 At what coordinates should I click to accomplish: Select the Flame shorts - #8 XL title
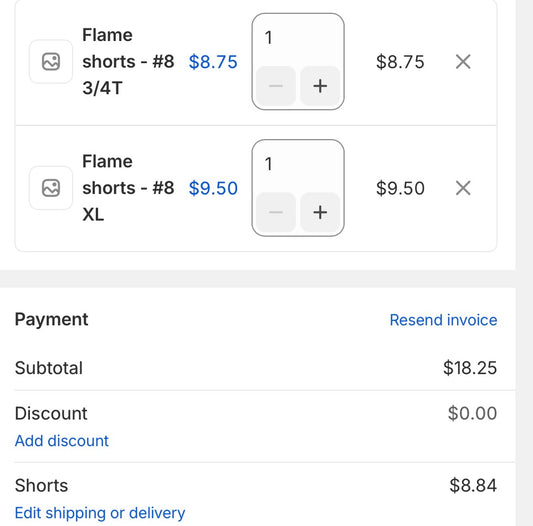pyautogui.click(x=128, y=188)
